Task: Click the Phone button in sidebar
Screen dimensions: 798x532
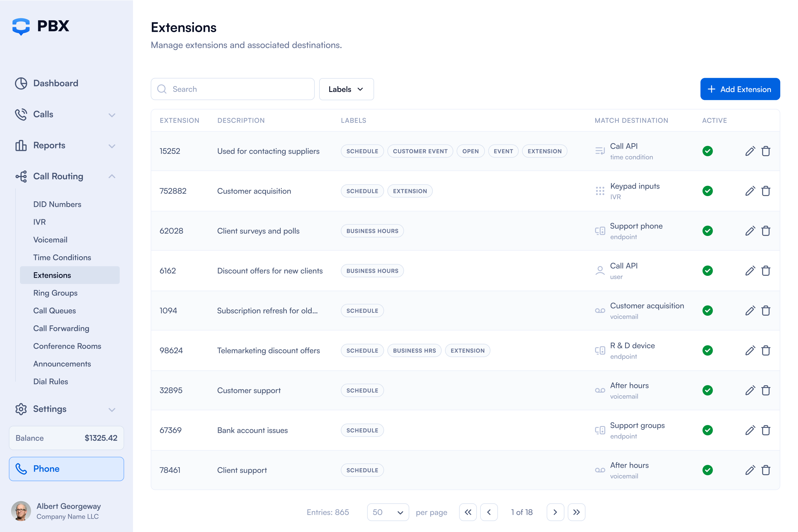Action: point(66,469)
